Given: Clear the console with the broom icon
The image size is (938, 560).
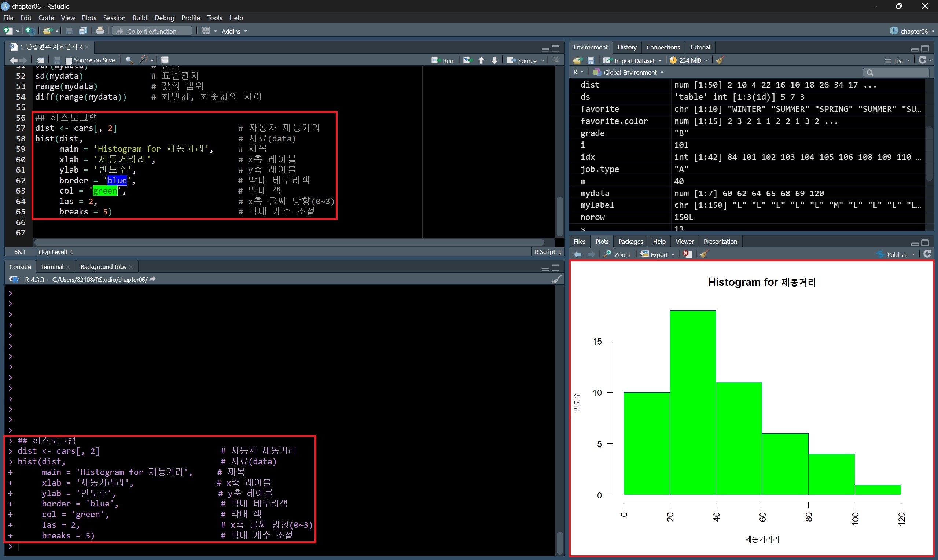Looking at the screenshot, I should coord(556,279).
